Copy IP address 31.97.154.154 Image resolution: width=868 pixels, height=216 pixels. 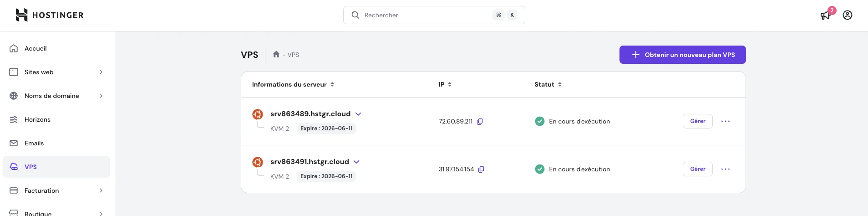tap(481, 170)
